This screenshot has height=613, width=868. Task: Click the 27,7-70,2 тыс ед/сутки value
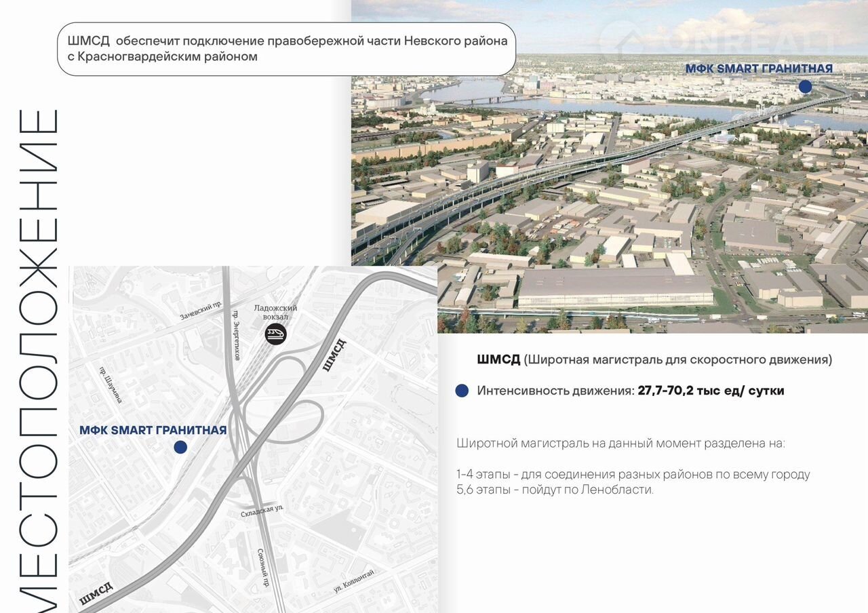point(710,391)
